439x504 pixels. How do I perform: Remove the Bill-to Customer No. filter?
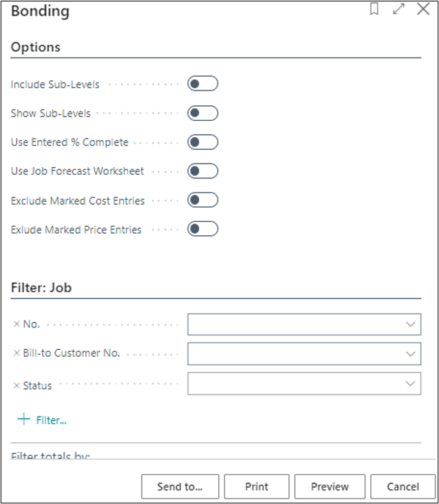(16, 353)
